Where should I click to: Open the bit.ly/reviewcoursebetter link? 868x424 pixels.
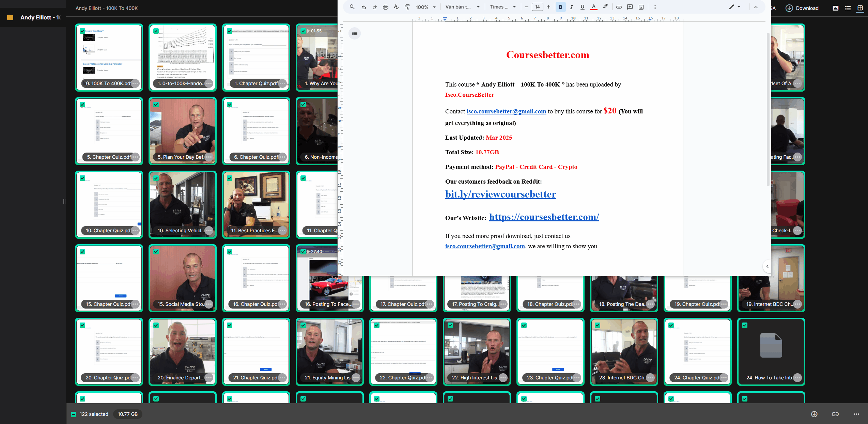pyautogui.click(x=500, y=194)
